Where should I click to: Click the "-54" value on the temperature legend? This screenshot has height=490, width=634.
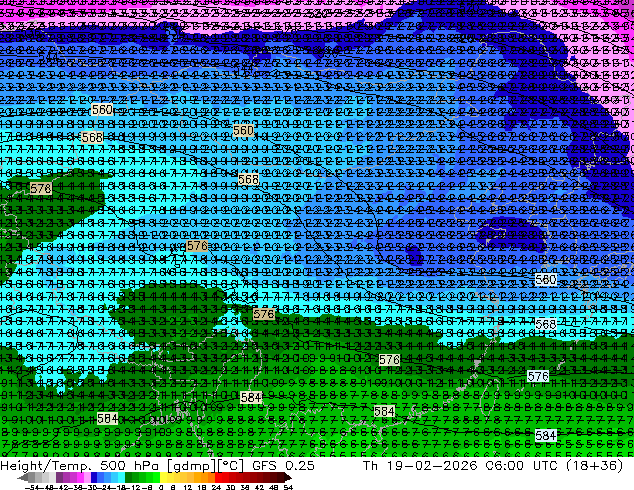point(34,487)
